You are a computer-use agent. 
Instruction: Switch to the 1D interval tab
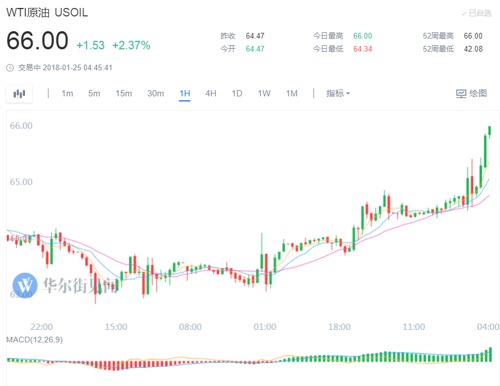click(x=237, y=93)
